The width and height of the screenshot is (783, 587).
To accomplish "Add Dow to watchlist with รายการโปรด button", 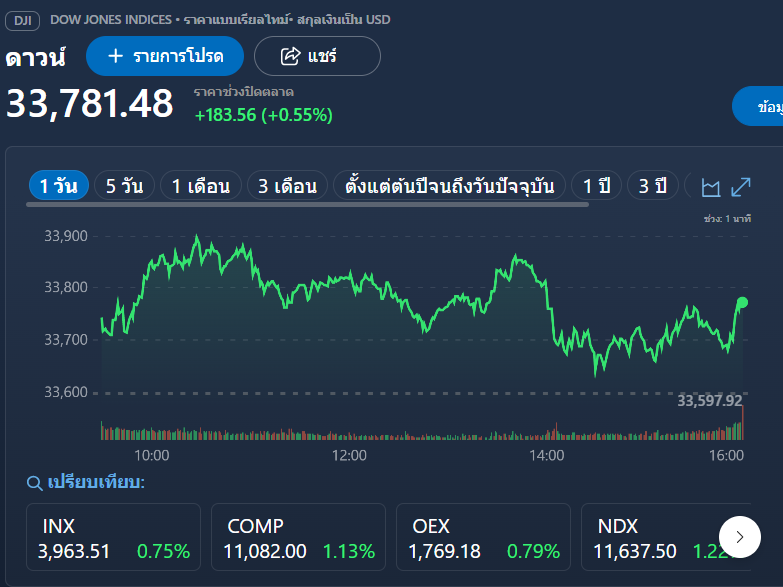I will (165, 56).
